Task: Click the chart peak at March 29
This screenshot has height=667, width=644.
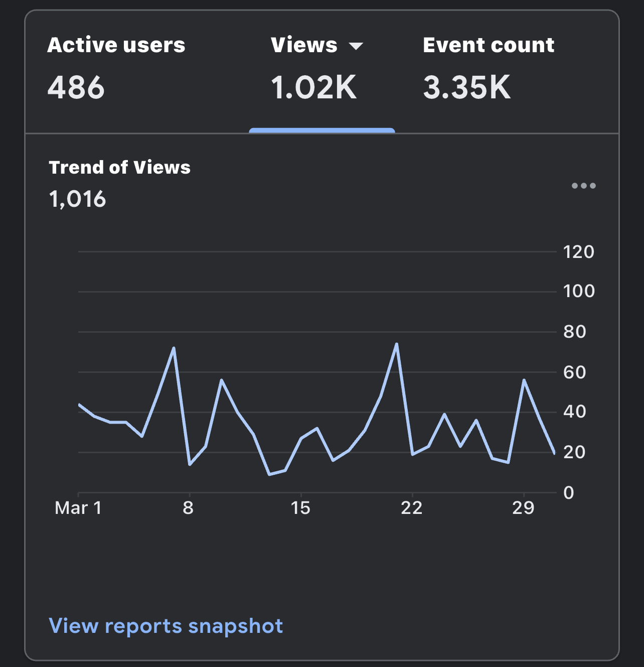Action: [x=524, y=380]
